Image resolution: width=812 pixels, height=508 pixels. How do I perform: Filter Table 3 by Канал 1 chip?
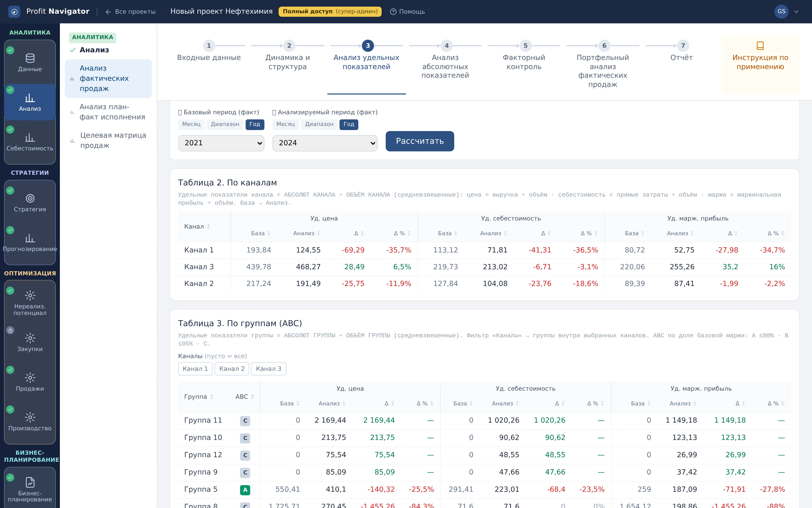(x=195, y=369)
